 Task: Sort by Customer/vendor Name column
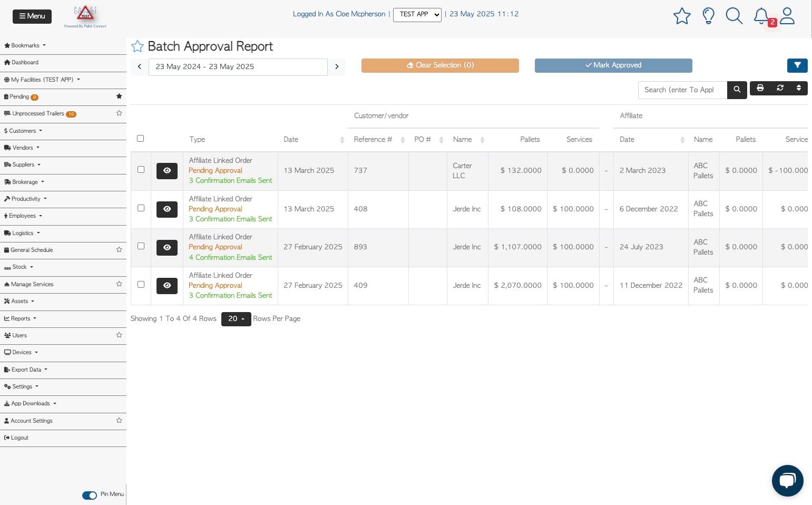coord(468,140)
